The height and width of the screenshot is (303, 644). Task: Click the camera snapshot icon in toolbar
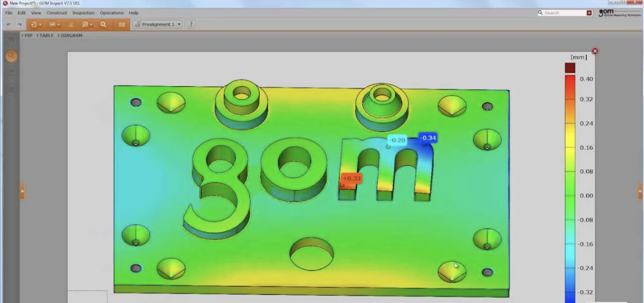click(x=121, y=25)
